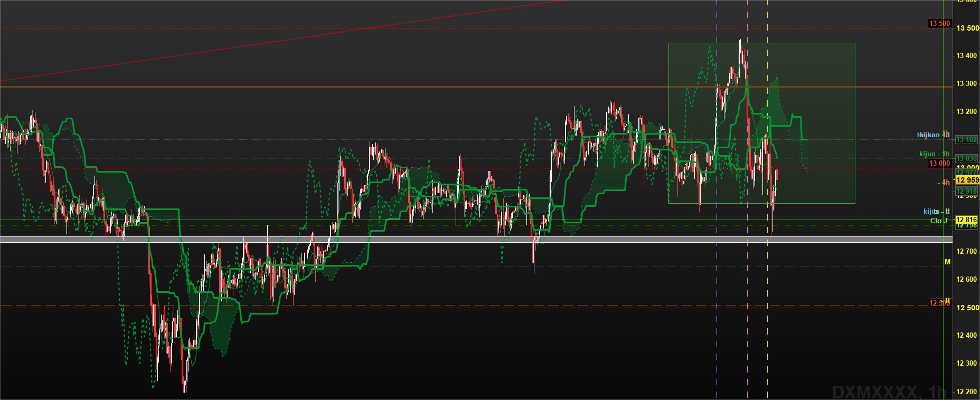Select the green 13 036 price tag
Screen dimensions: 980x400
click(x=966, y=158)
